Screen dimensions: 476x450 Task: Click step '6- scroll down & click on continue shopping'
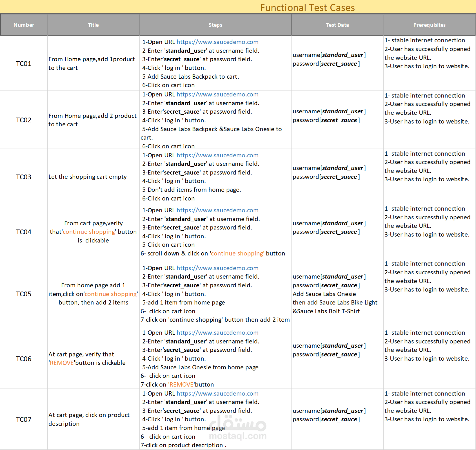coord(213,253)
